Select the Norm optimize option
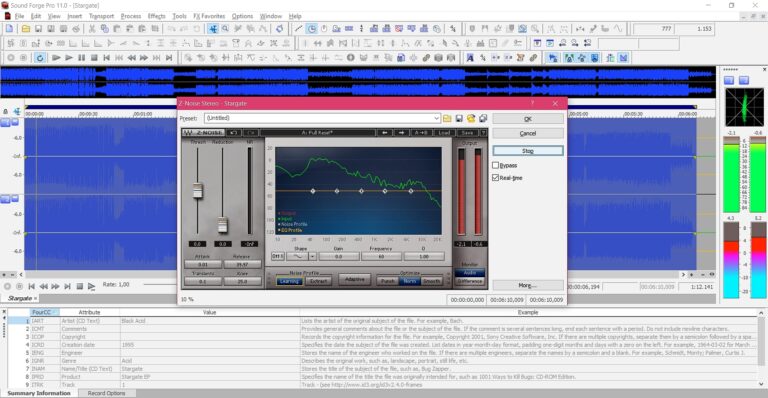The width and height of the screenshot is (768, 398). pyautogui.click(x=409, y=281)
